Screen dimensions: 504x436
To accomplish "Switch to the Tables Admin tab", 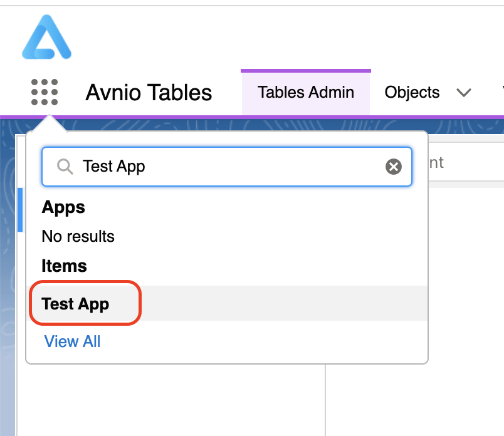I will 306,93.
